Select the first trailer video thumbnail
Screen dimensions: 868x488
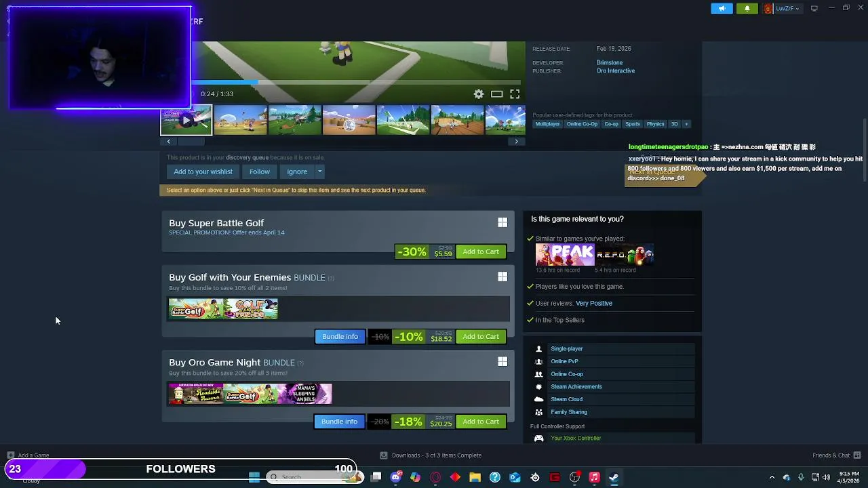[x=186, y=120]
